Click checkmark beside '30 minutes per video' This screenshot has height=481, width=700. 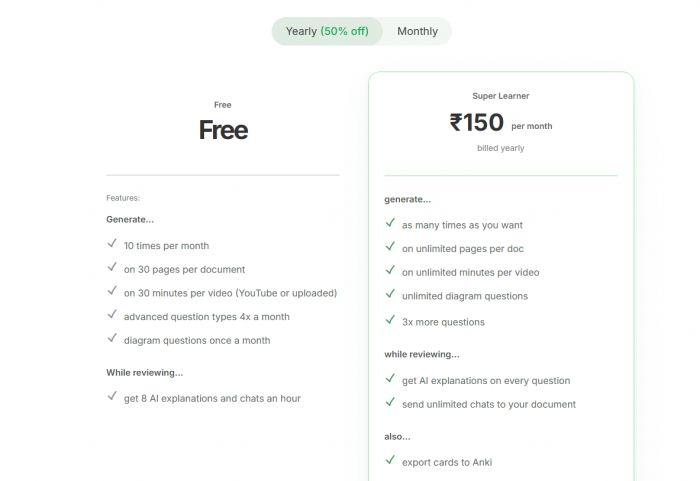(112, 292)
